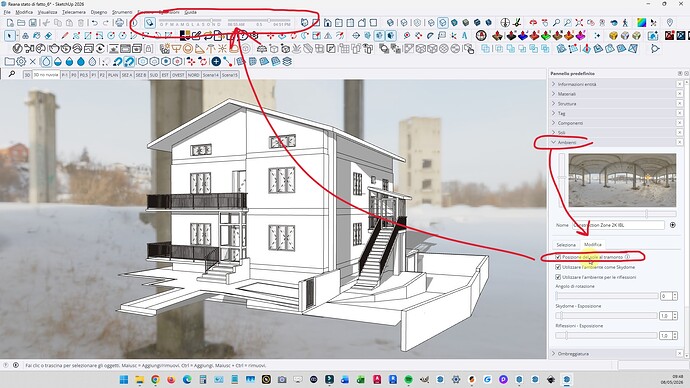Adjust Skydome - Esposizione slider
The height and width of the screenshot is (388, 690).
pyautogui.click(x=607, y=316)
